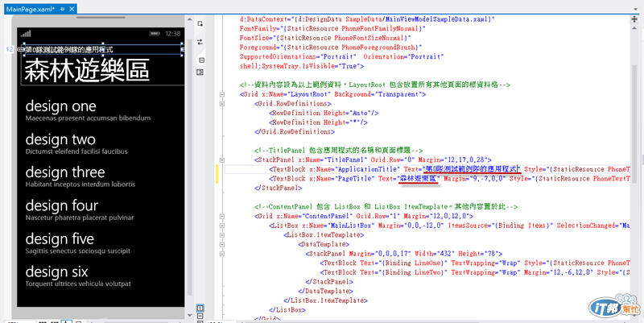Collapse the DataTemplate node
This screenshot has width=644, height=323.
(222, 245)
